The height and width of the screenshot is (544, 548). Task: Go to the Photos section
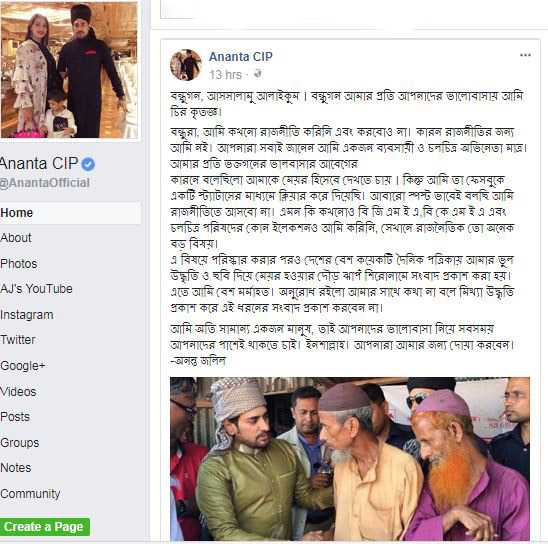19,264
